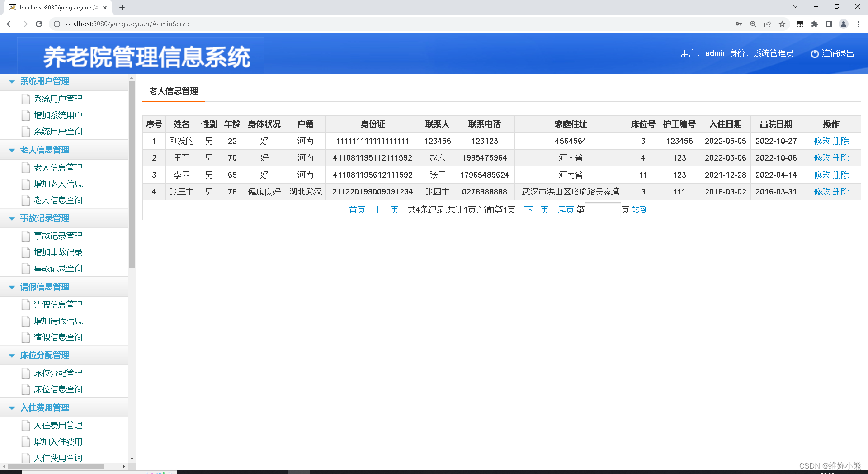
Task: Click the document icon beside 床位分配管理
Action: tap(26, 373)
